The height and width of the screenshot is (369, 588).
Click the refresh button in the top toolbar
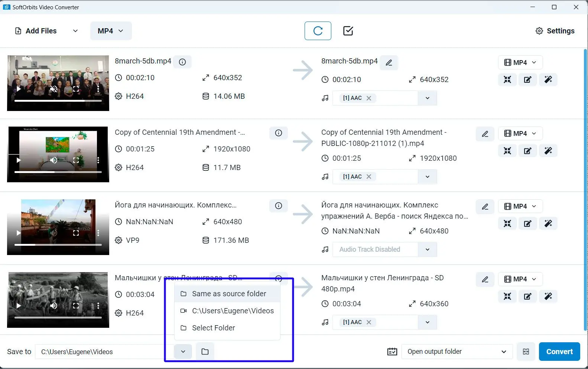point(318,31)
